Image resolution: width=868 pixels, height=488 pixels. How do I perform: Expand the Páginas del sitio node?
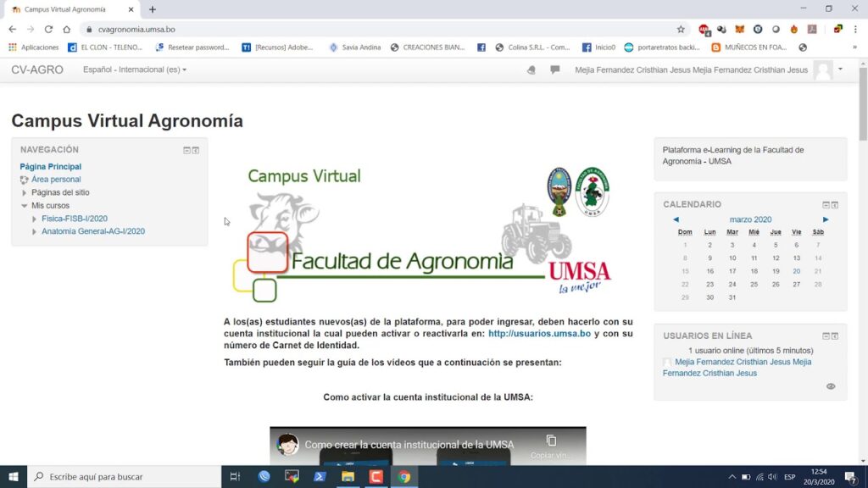click(24, 192)
